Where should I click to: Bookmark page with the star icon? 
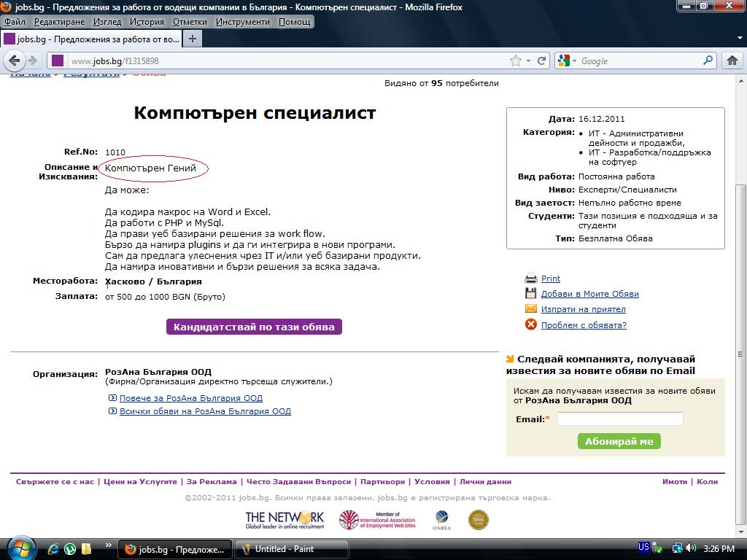(515, 61)
